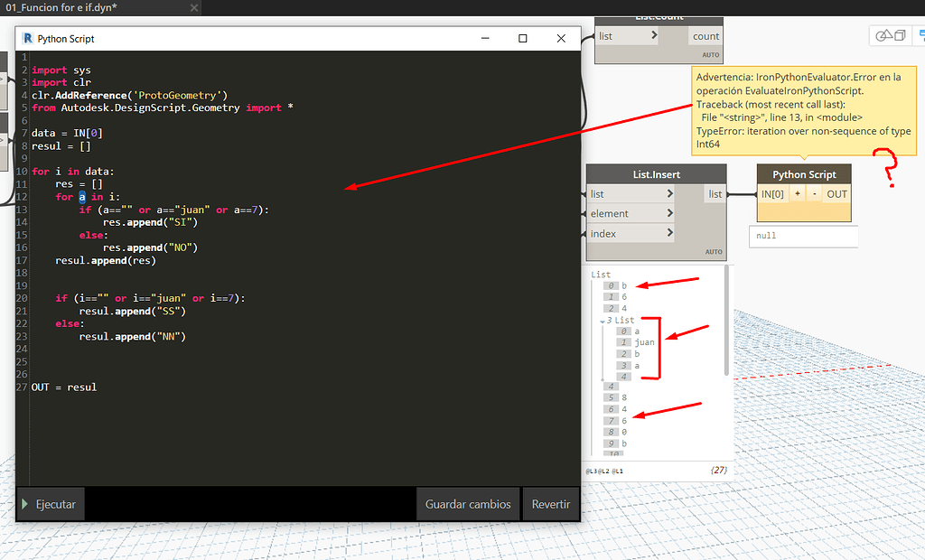This screenshot has width=925, height=560.
Task: Remove an input using the minus button on Python Script node
Action: [x=814, y=193]
